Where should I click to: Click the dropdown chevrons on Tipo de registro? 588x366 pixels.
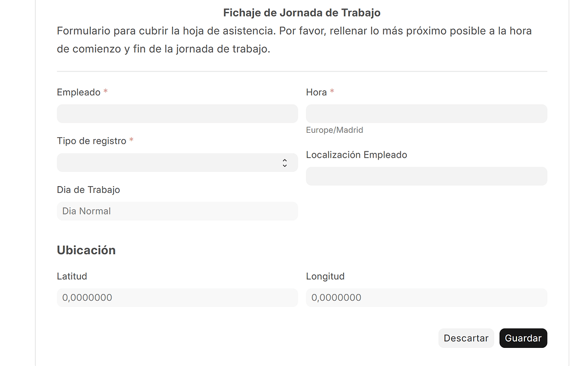pos(285,162)
